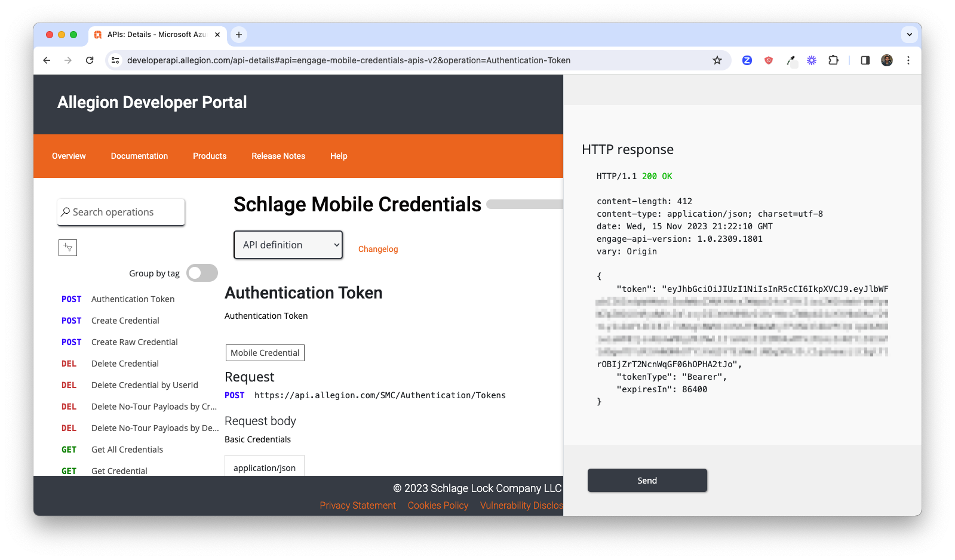Click the filter operations by tag icon
The image size is (955, 560).
point(68,248)
